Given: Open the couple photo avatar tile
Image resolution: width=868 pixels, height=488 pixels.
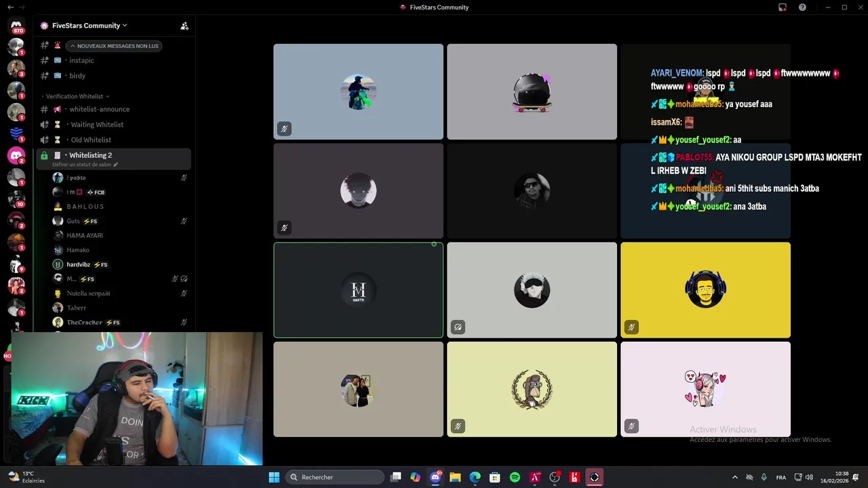Looking at the screenshot, I should 358,389.
